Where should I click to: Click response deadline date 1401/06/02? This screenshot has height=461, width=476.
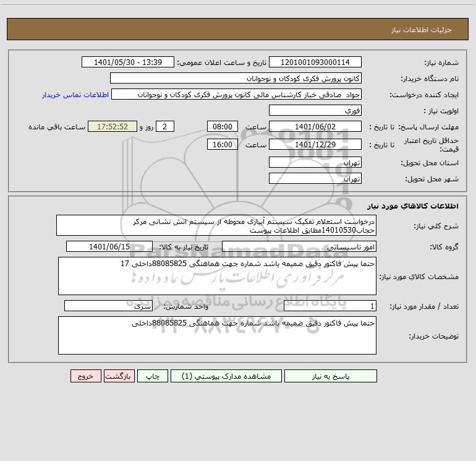click(x=315, y=126)
